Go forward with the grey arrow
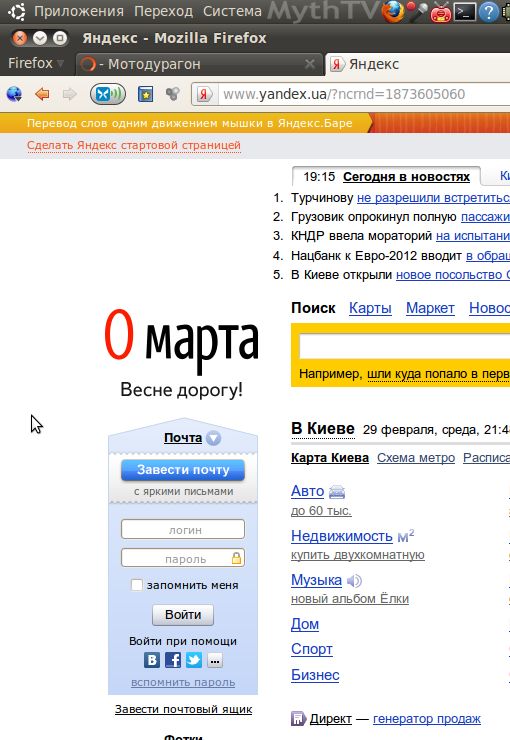 pos(69,94)
